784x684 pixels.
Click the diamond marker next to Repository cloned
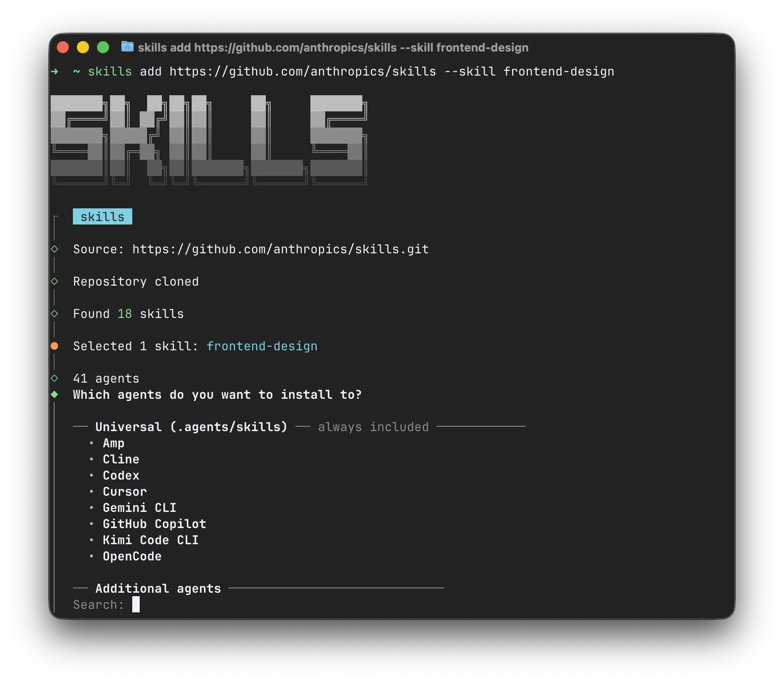click(x=55, y=281)
